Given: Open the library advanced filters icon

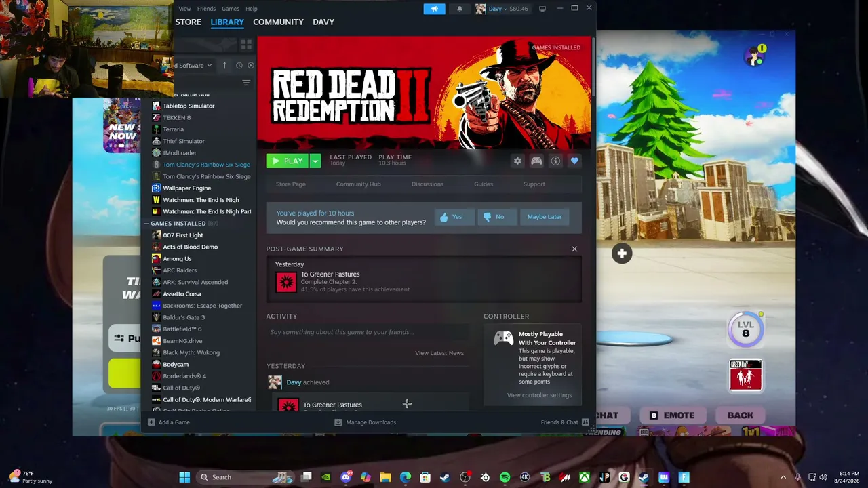Looking at the screenshot, I should click(246, 83).
